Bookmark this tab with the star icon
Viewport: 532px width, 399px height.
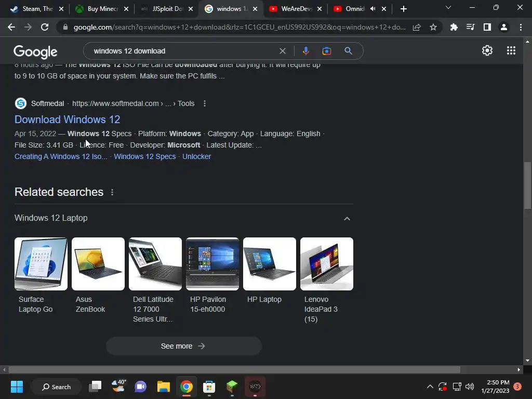433,27
